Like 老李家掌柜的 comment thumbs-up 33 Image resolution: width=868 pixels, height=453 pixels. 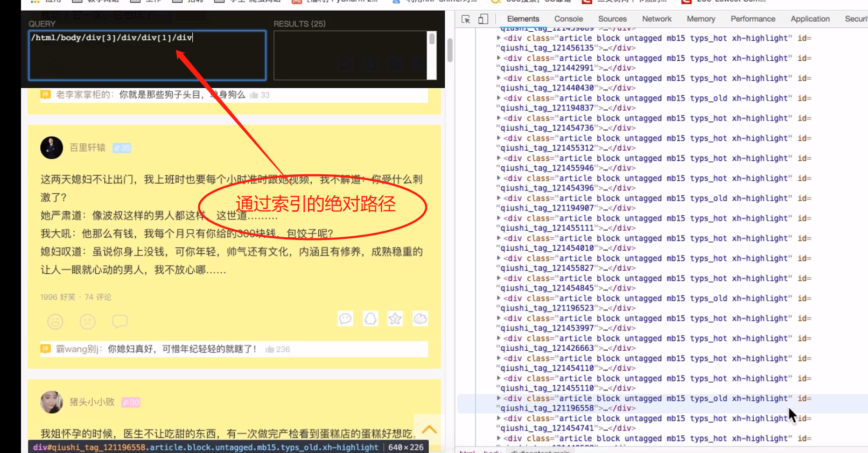pos(260,95)
